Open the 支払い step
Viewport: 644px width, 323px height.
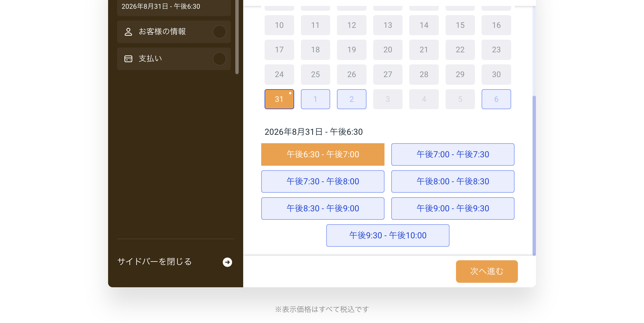pos(174,59)
